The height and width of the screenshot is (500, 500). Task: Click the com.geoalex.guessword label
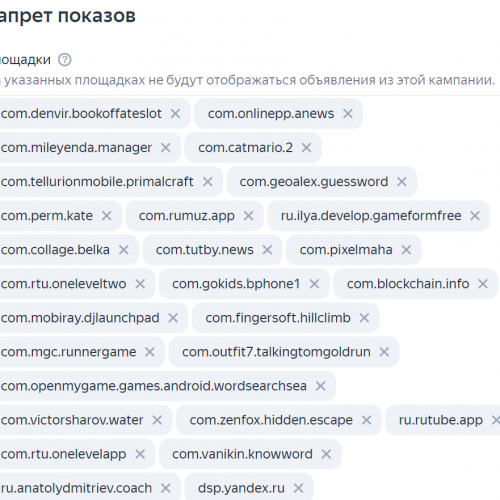(314, 182)
